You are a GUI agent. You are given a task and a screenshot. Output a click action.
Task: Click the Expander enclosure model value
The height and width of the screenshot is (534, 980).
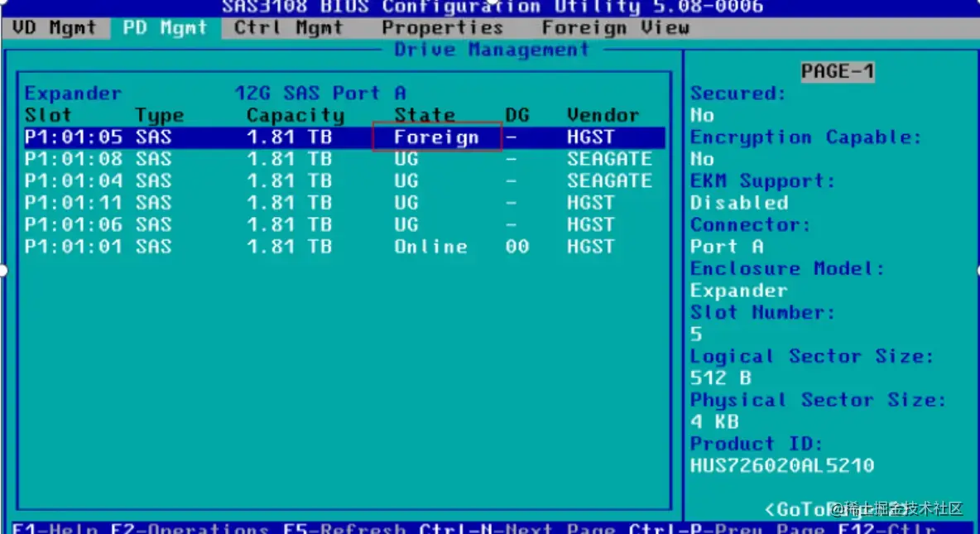tap(739, 291)
